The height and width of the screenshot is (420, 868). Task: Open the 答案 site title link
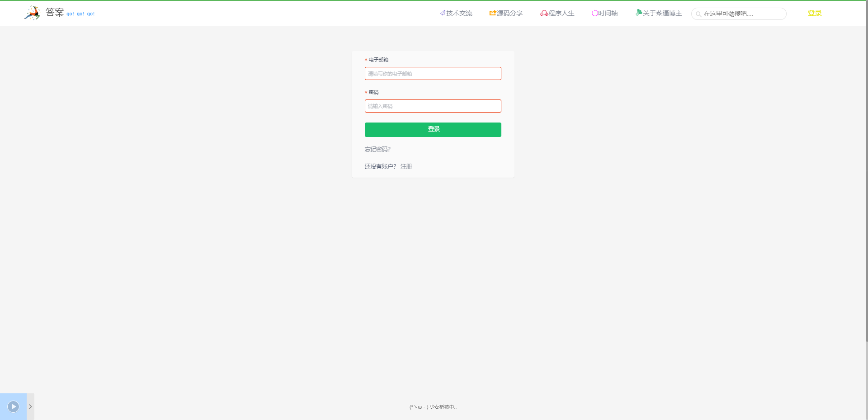[55, 12]
